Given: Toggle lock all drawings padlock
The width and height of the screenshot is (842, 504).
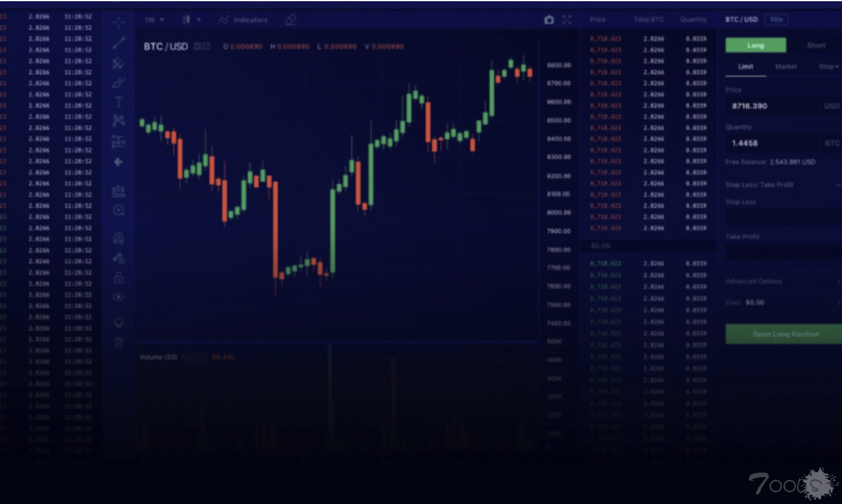Looking at the screenshot, I should [118, 277].
